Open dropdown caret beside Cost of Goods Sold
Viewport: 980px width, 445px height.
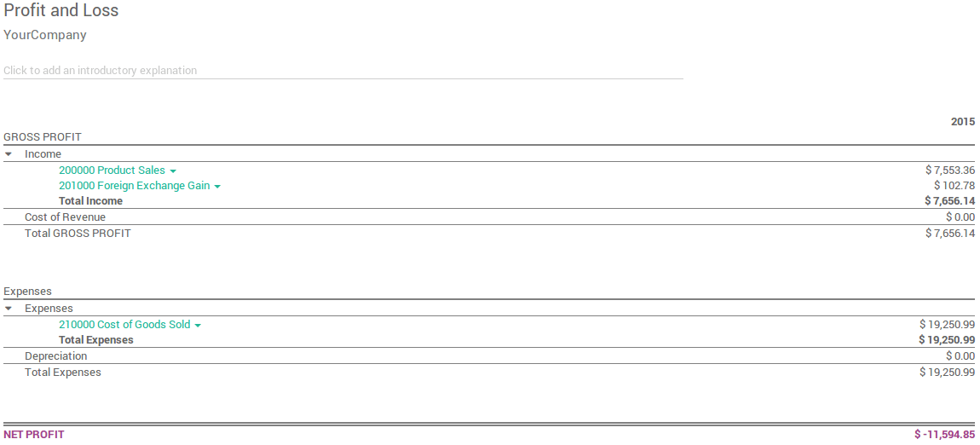tap(198, 326)
